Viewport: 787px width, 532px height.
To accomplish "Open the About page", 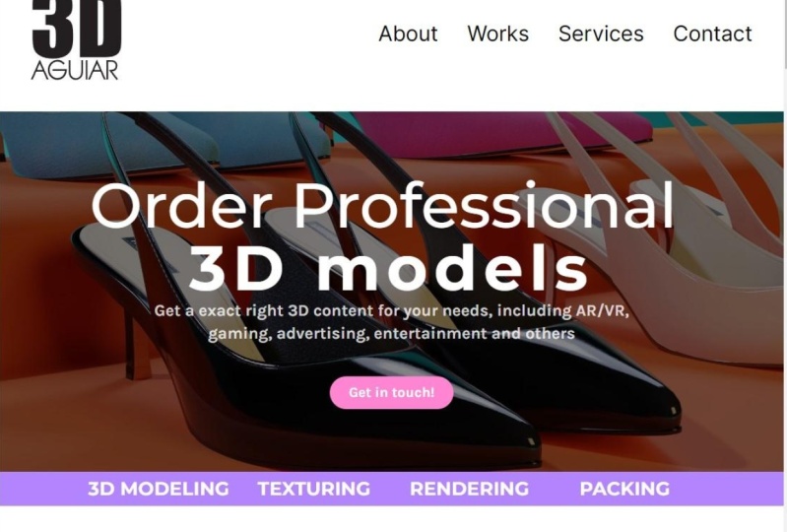I will (408, 34).
